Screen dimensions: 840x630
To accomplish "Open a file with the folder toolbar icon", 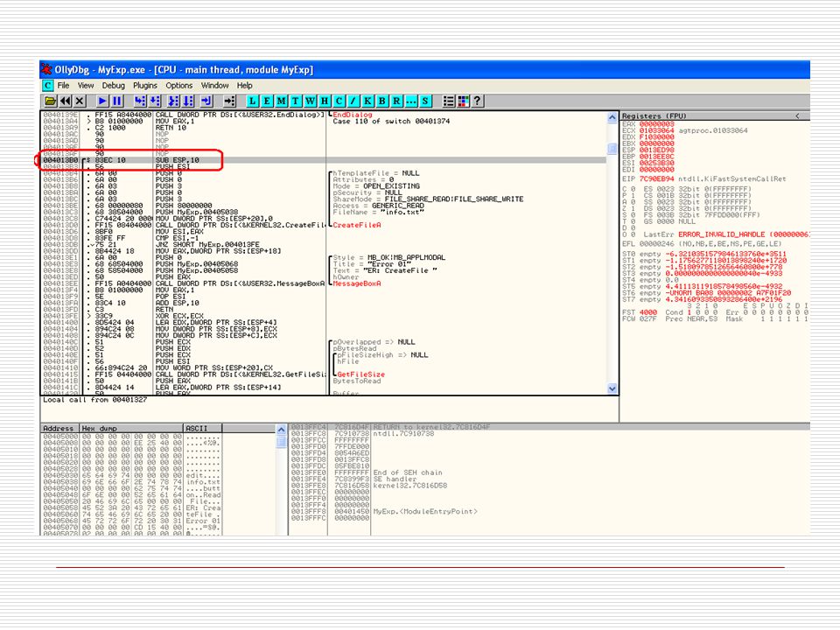I will (51, 101).
